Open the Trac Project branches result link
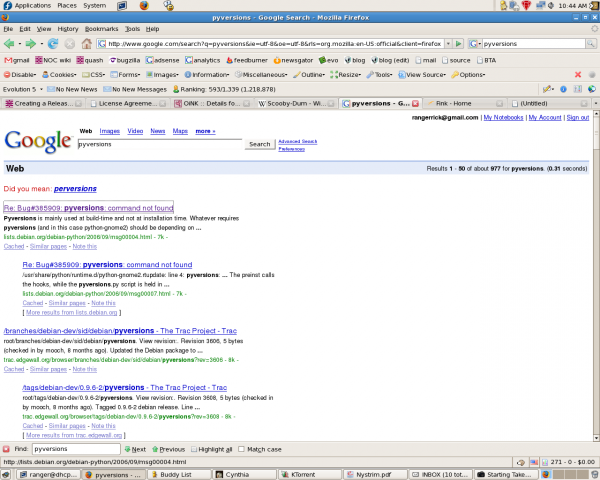 [x=120, y=331]
